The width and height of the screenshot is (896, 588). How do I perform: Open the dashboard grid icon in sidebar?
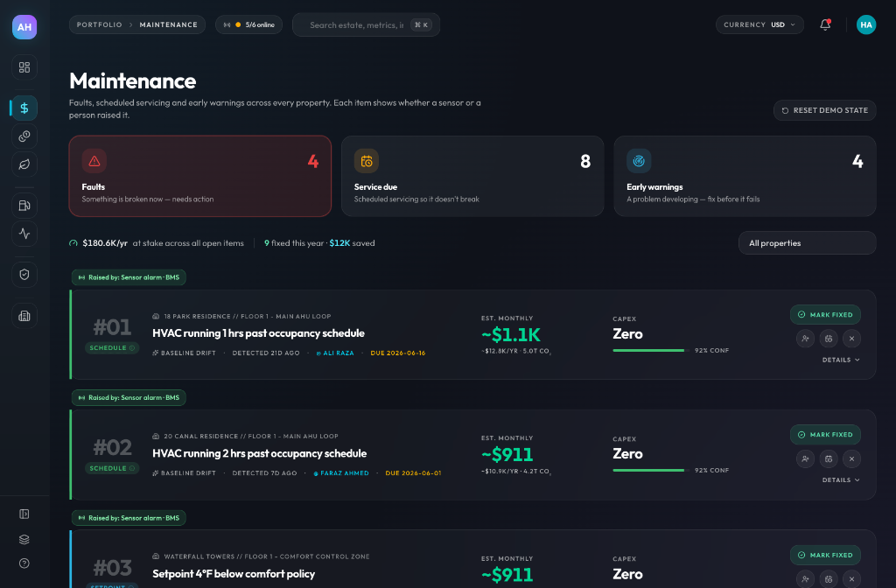(x=24, y=67)
